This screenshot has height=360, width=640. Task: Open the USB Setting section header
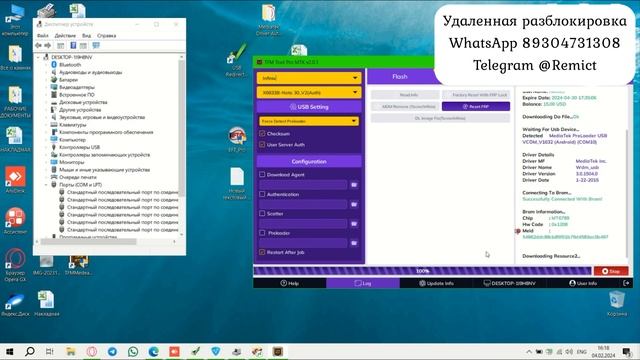pyautogui.click(x=309, y=107)
